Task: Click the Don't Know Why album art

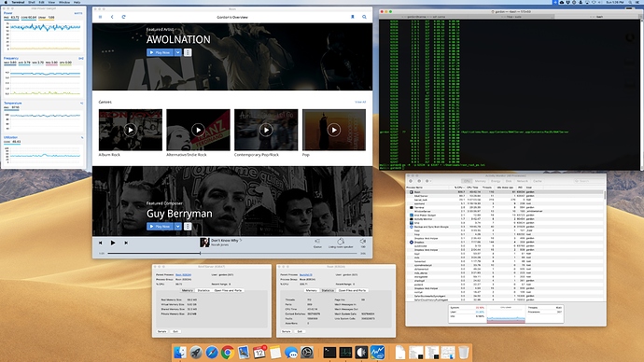Action: point(204,243)
